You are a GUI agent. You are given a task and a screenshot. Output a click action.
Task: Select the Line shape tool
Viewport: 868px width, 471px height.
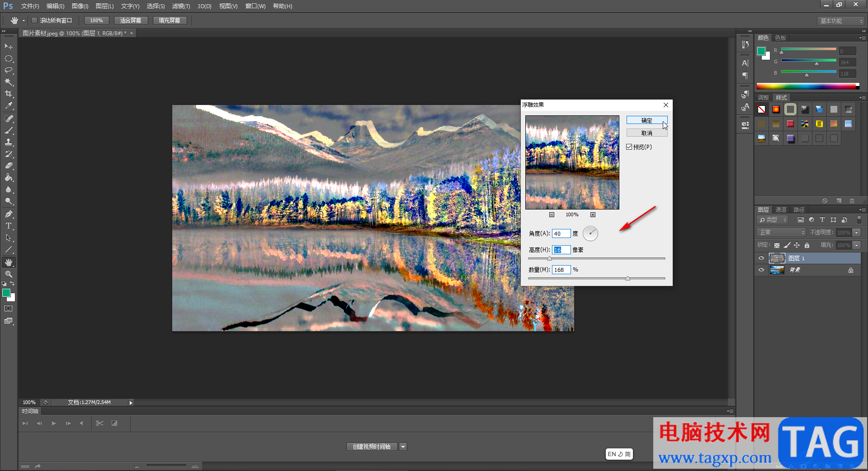9,249
